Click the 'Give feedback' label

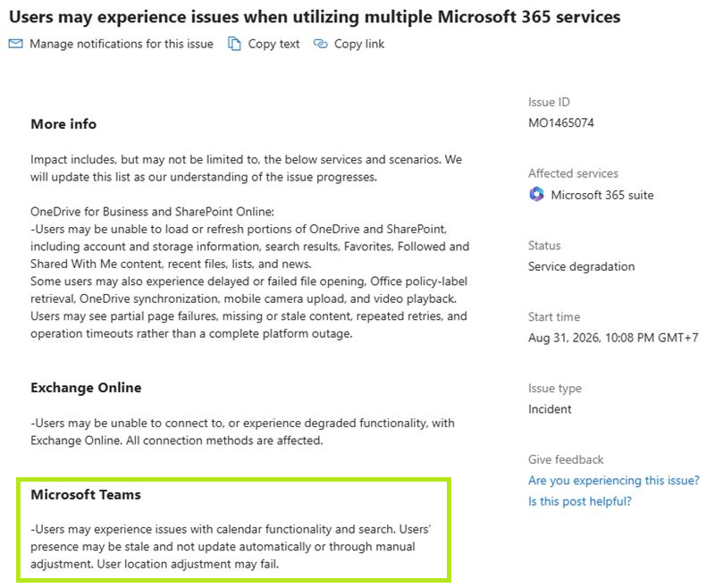pos(566,459)
